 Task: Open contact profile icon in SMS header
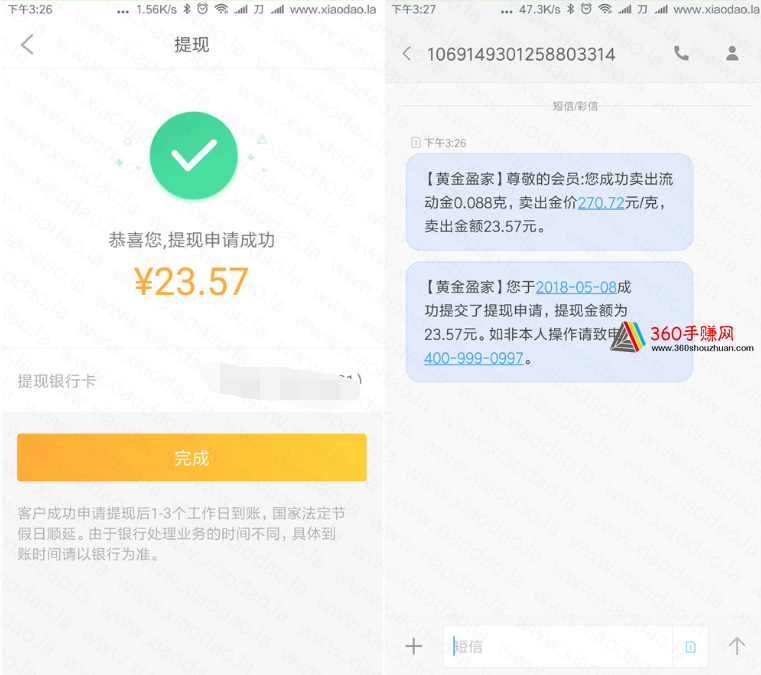click(732, 53)
